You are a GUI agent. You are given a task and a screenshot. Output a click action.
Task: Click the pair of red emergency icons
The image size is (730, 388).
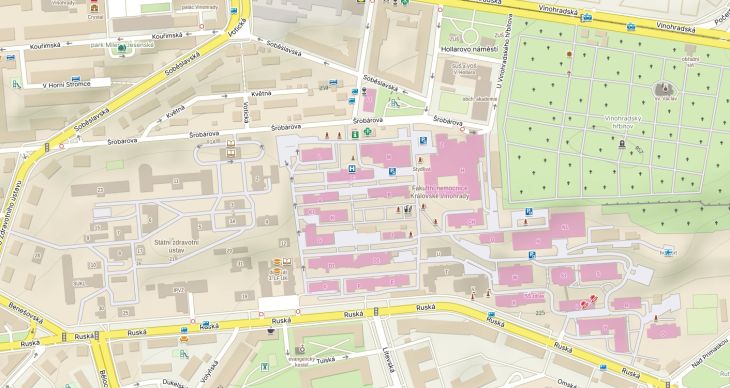point(588,301)
